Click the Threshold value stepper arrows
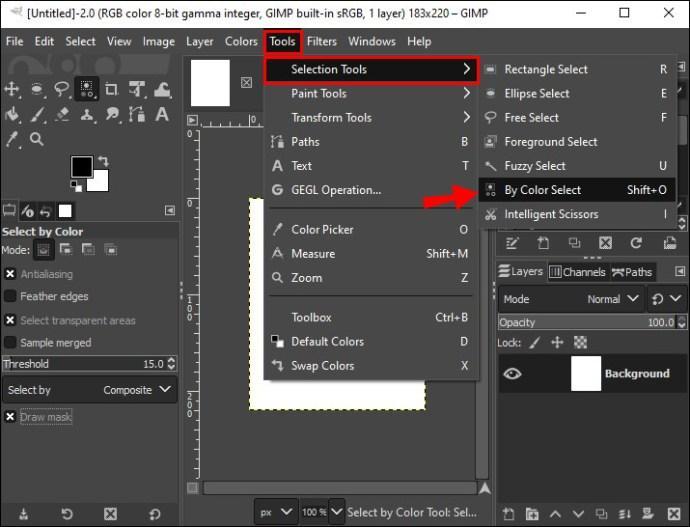The width and height of the screenshot is (690, 527). 172,364
